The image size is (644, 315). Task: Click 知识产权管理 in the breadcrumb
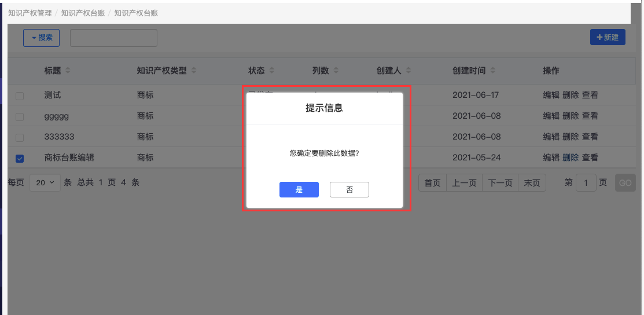tap(30, 13)
